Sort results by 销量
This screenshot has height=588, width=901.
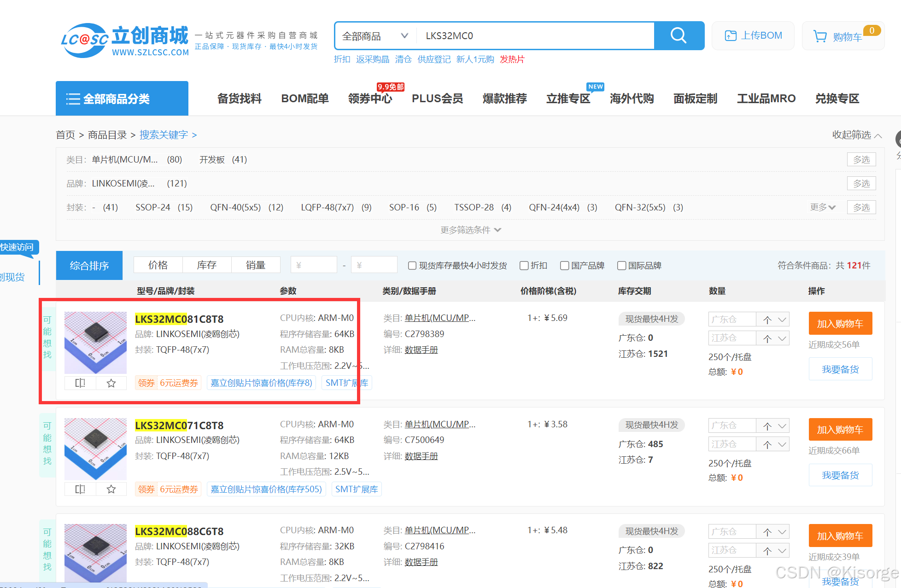click(256, 265)
